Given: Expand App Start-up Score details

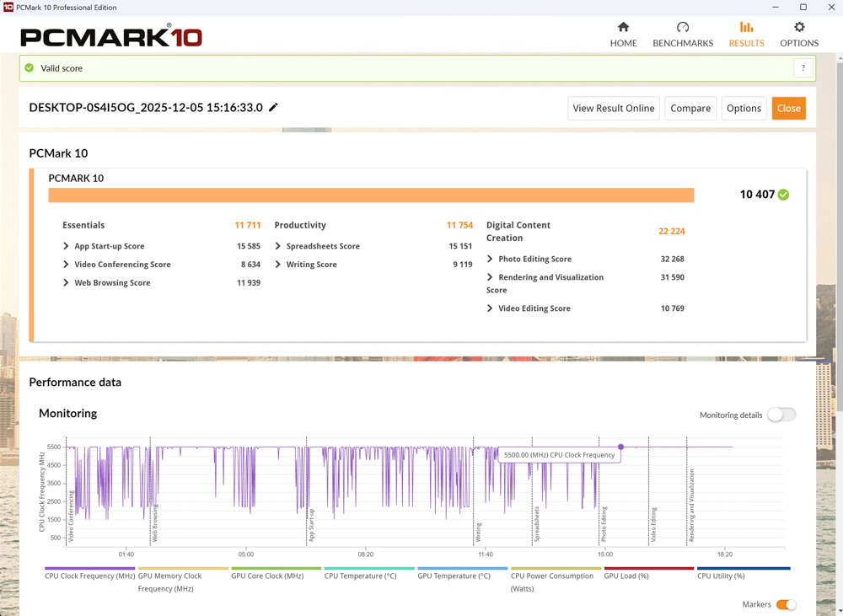Looking at the screenshot, I should click(67, 246).
